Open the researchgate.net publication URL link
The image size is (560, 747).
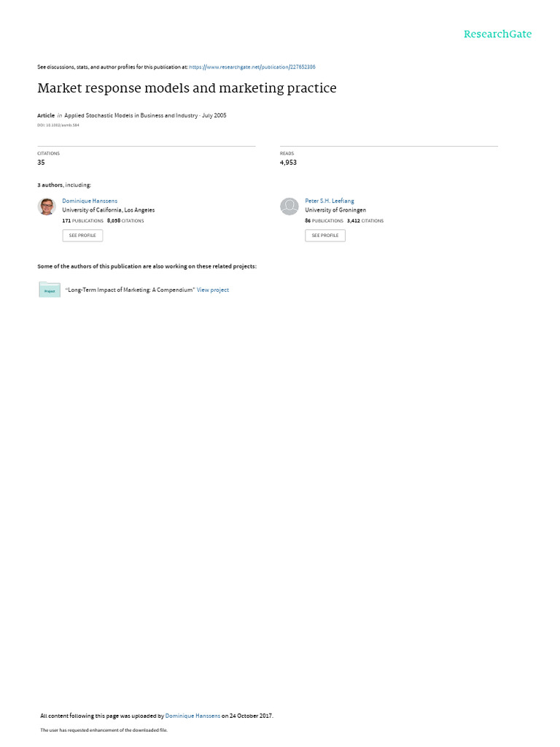(x=252, y=67)
